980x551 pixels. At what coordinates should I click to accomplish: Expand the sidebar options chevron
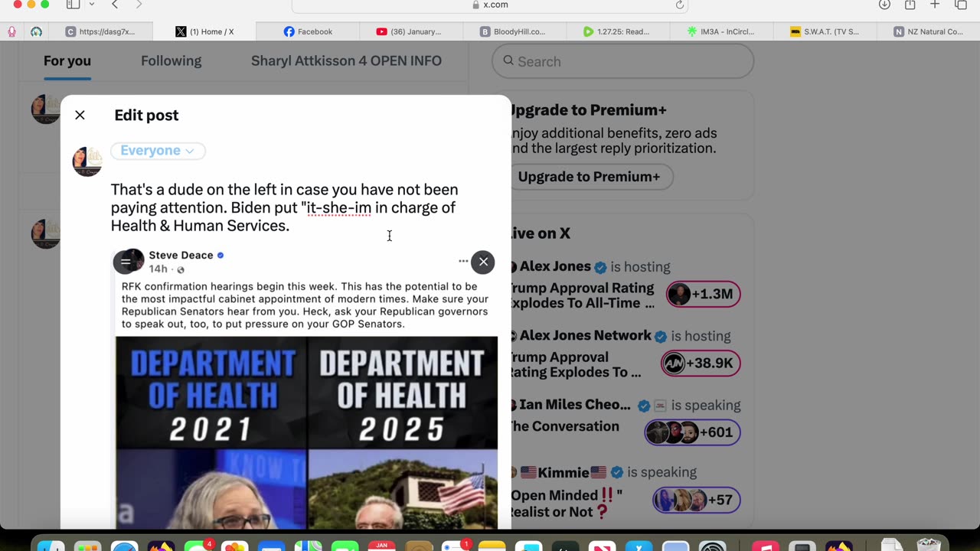[x=92, y=5]
